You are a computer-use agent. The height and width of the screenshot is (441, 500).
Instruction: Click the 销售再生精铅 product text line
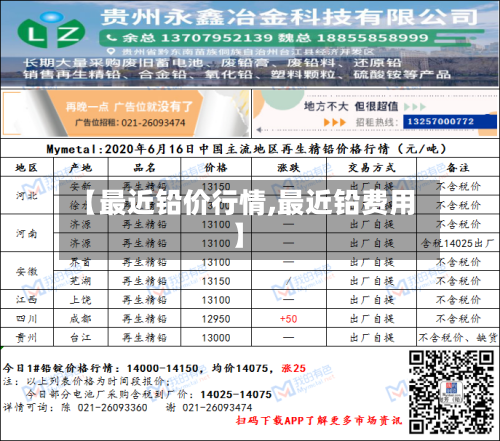237,74
